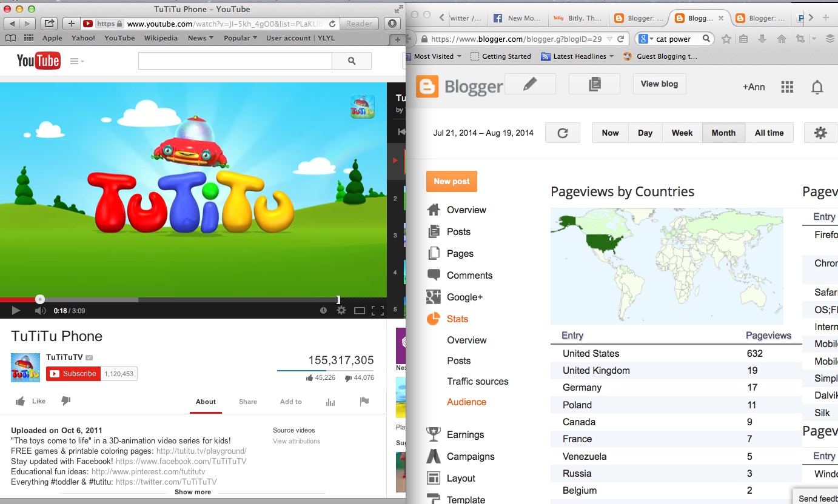Seek along the video progress bar
Viewport: 838px width, 504px height.
(193, 299)
